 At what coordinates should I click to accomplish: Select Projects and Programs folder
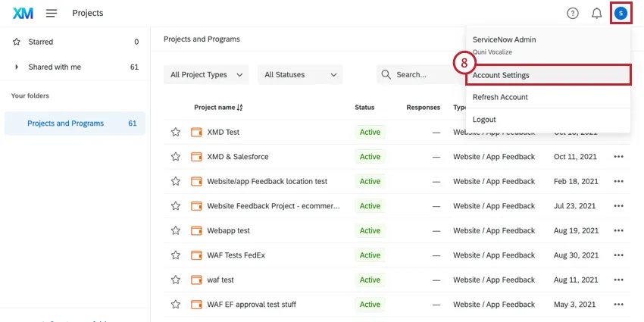65,123
